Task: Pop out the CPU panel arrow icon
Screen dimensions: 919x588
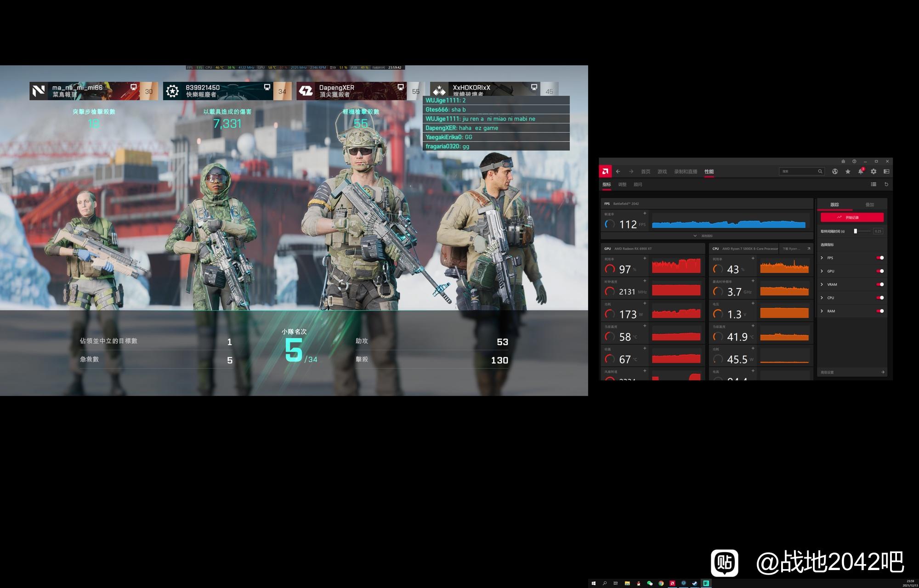Action: click(x=809, y=249)
